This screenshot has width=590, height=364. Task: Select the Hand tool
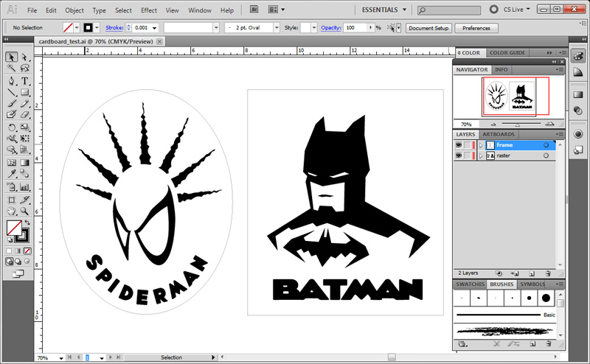(x=11, y=211)
